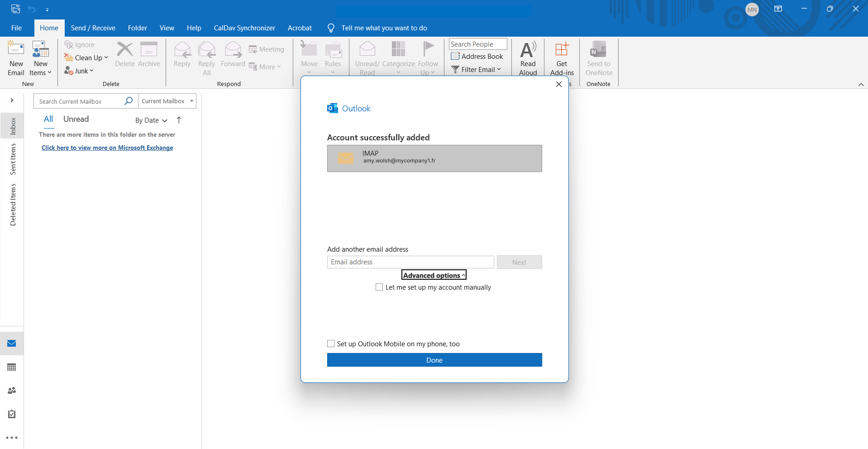The height and width of the screenshot is (449, 868).
Task: Focus the Search People field
Action: click(478, 44)
